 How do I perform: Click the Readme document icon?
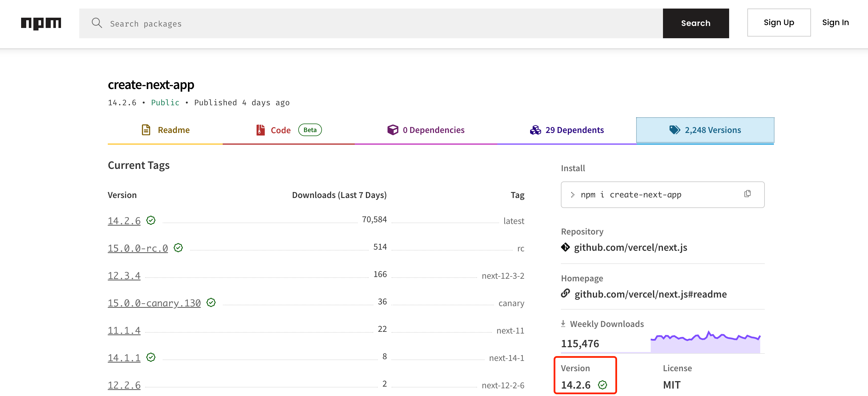click(x=146, y=130)
